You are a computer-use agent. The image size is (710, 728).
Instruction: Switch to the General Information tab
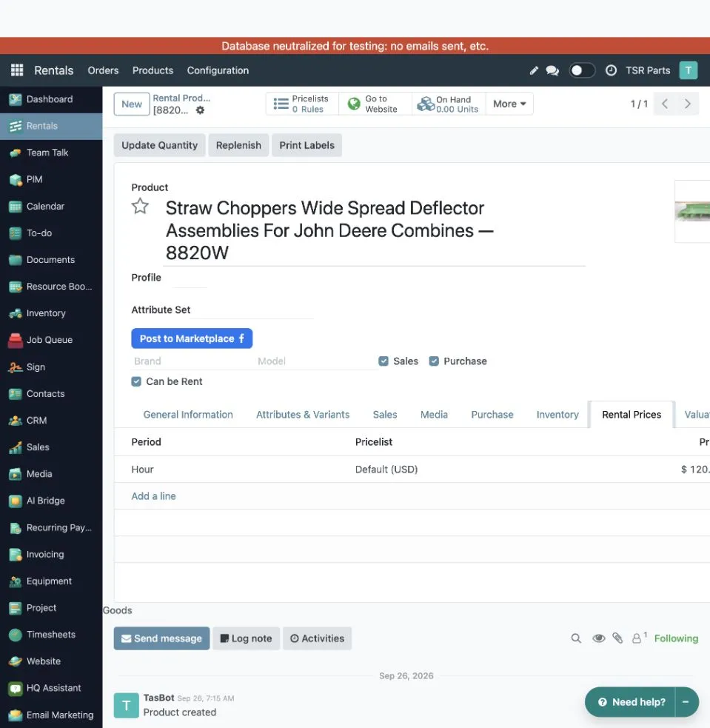point(188,415)
